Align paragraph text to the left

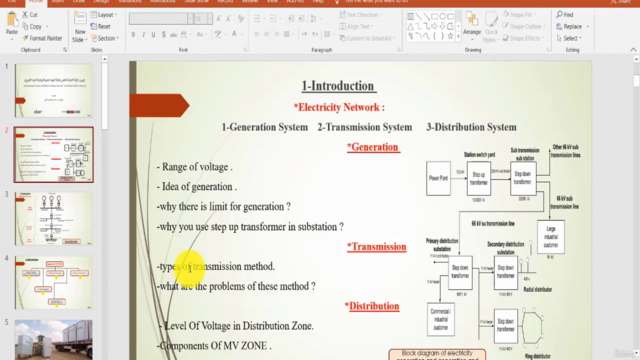pyautogui.click(x=256, y=34)
